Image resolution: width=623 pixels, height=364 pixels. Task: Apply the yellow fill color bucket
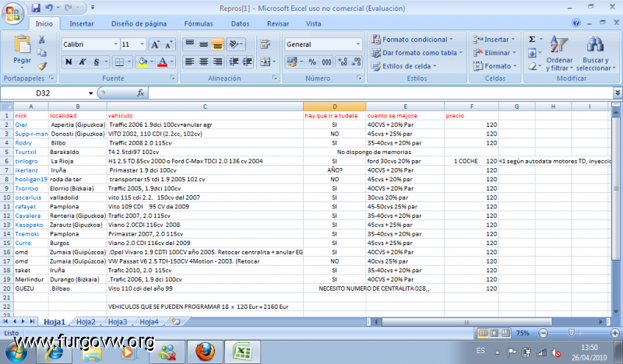point(143,61)
